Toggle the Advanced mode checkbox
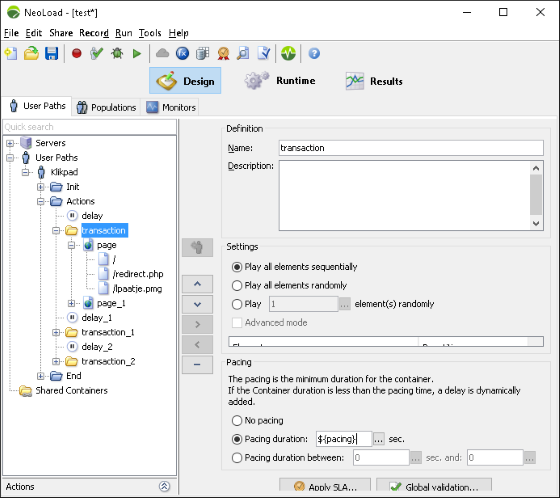The image size is (560, 498). click(237, 323)
